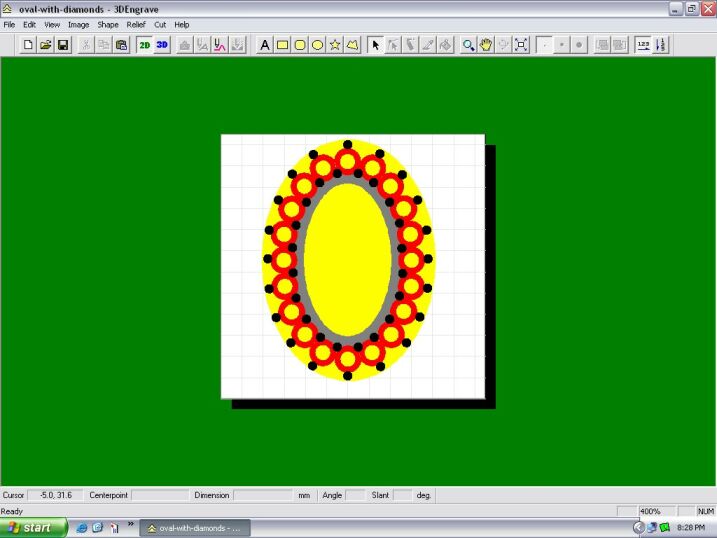Viewport: 717px width, 538px height.
Task: Click the Paste clipboard icon
Action: (121, 45)
